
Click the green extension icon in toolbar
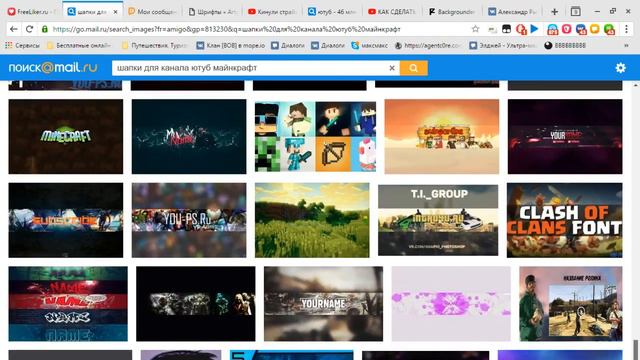tap(609, 29)
